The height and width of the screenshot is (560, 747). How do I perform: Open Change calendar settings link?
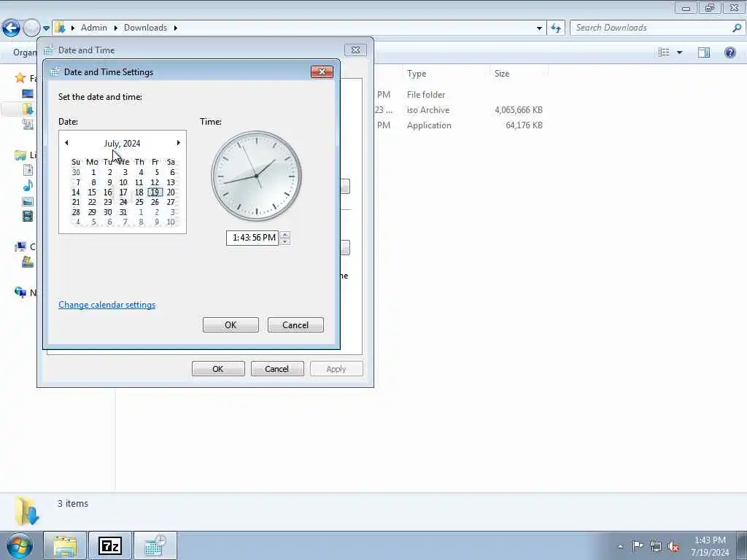click(x=107, y=305)
